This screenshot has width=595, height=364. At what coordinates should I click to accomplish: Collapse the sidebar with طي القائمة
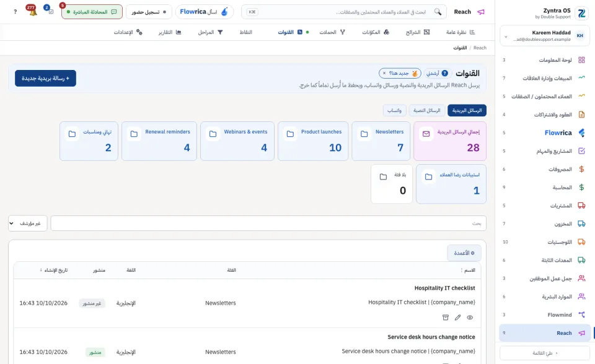[x=545, y=353]
